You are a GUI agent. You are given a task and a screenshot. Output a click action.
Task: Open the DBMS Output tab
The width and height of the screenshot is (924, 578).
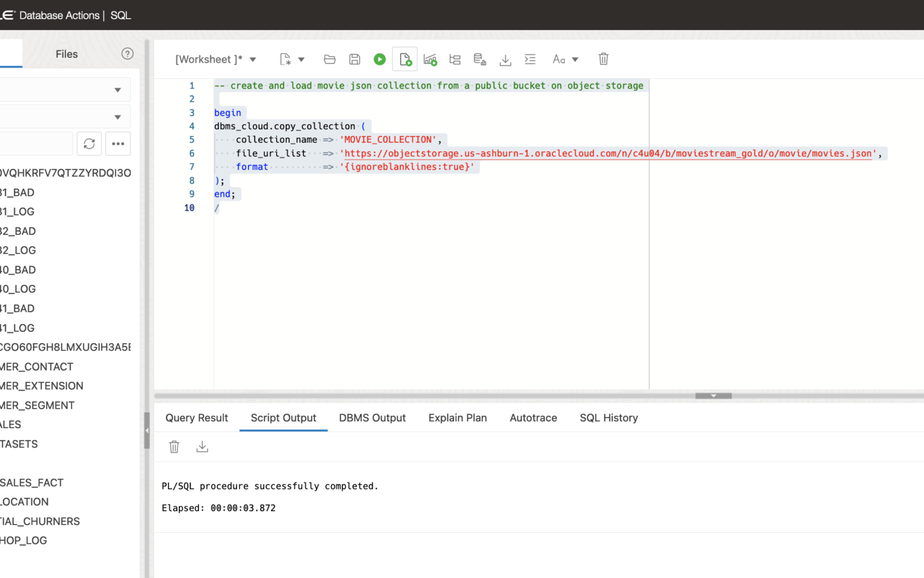click(x=372, y=417)
